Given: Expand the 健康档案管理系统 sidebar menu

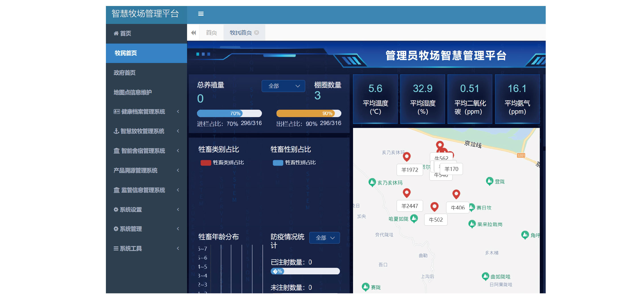Looking at the screenshot, I should [146, 112].
